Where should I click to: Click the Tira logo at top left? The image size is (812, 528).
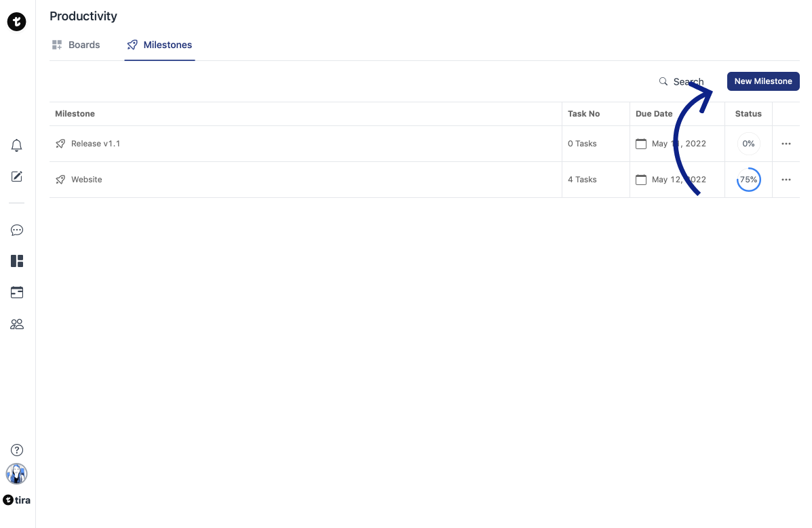(17, 22)
